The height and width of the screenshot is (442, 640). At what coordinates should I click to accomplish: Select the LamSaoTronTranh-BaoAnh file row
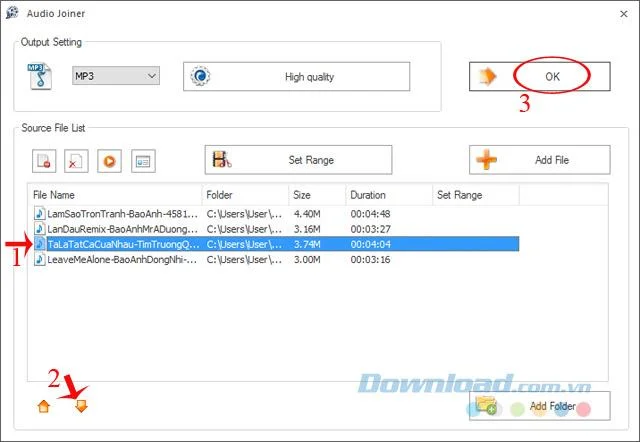tap(276, 214)
